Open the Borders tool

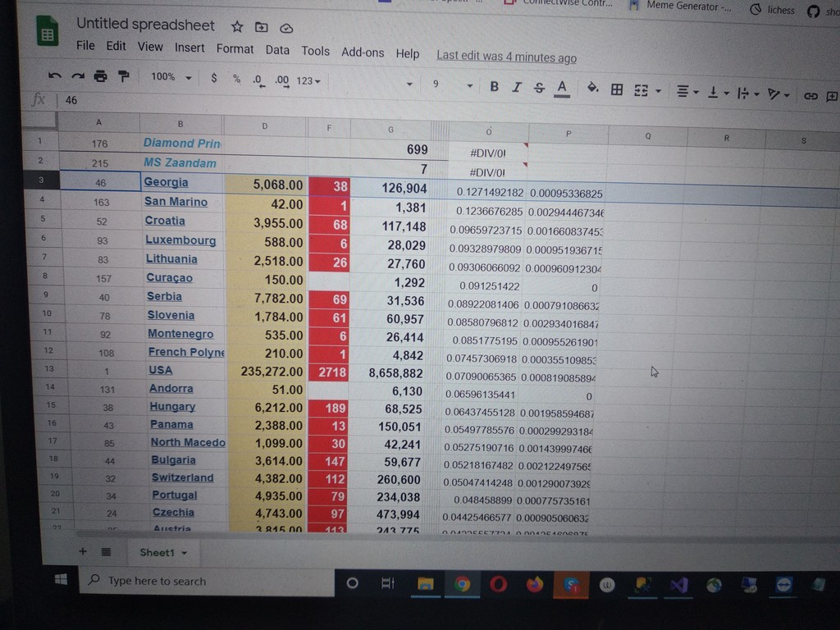point(617,89)
